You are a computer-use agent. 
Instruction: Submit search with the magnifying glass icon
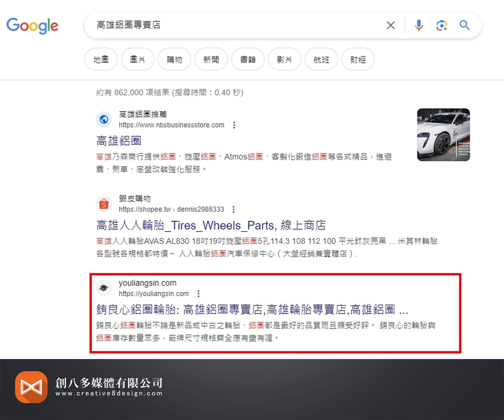click(464, 25)
